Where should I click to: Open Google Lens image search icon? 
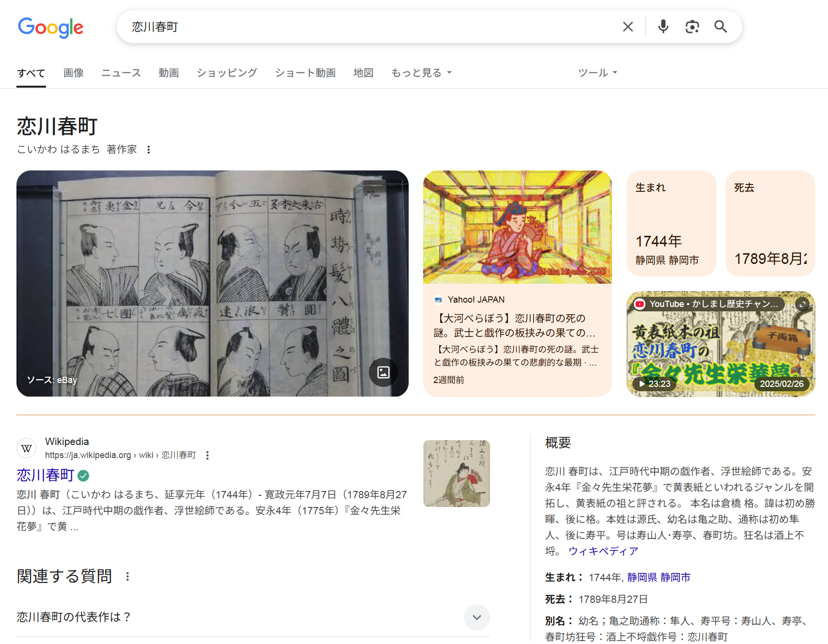coord(692,27)
